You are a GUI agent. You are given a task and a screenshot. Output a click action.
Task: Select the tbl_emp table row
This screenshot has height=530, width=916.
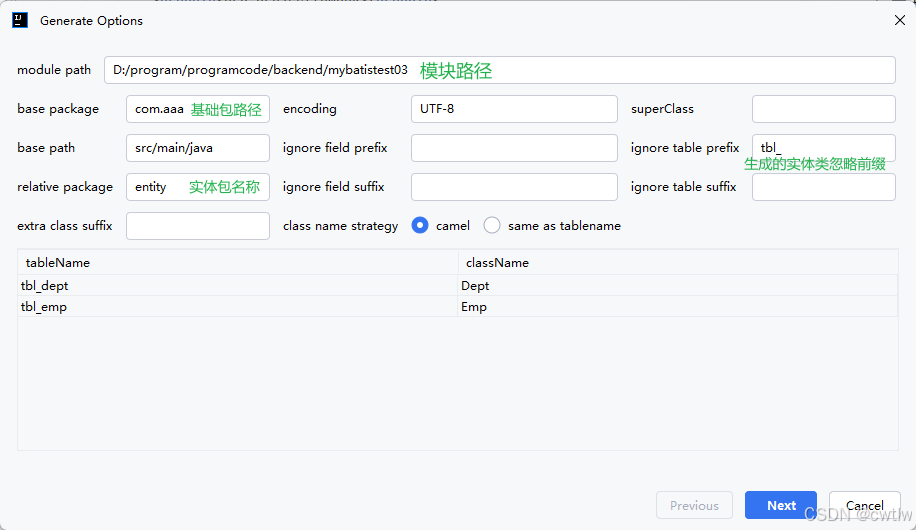[x=457, y=307]
